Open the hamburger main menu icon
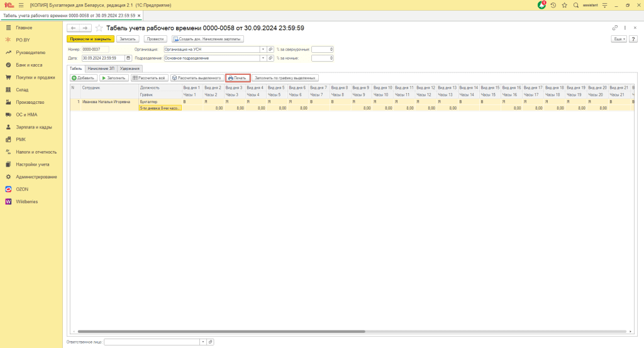The image size is (644, 348). (21, 5)
